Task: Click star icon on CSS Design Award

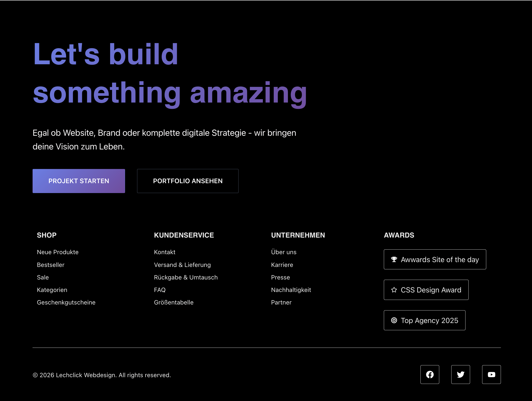Action: point(394,290)
